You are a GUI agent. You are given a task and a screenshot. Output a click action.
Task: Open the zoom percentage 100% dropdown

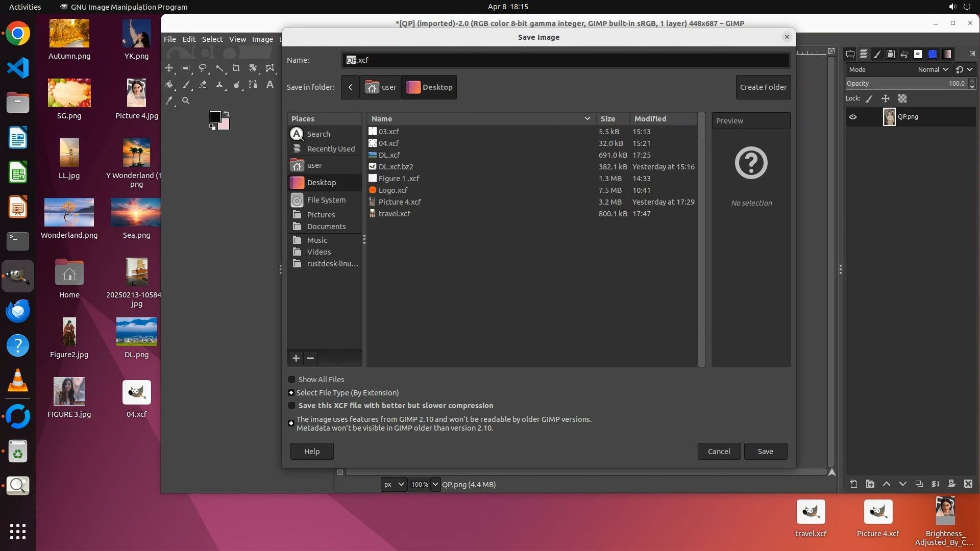435,484
